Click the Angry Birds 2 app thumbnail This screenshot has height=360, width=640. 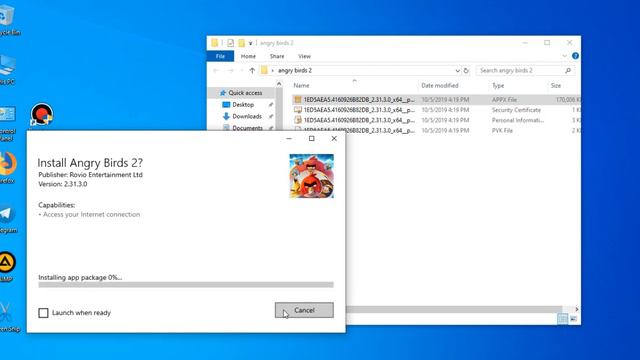311,176
